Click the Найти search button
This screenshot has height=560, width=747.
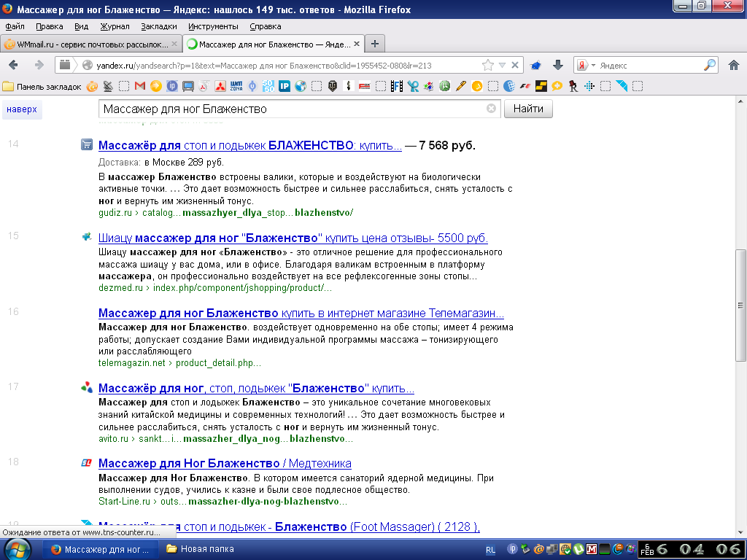point(528,109)
